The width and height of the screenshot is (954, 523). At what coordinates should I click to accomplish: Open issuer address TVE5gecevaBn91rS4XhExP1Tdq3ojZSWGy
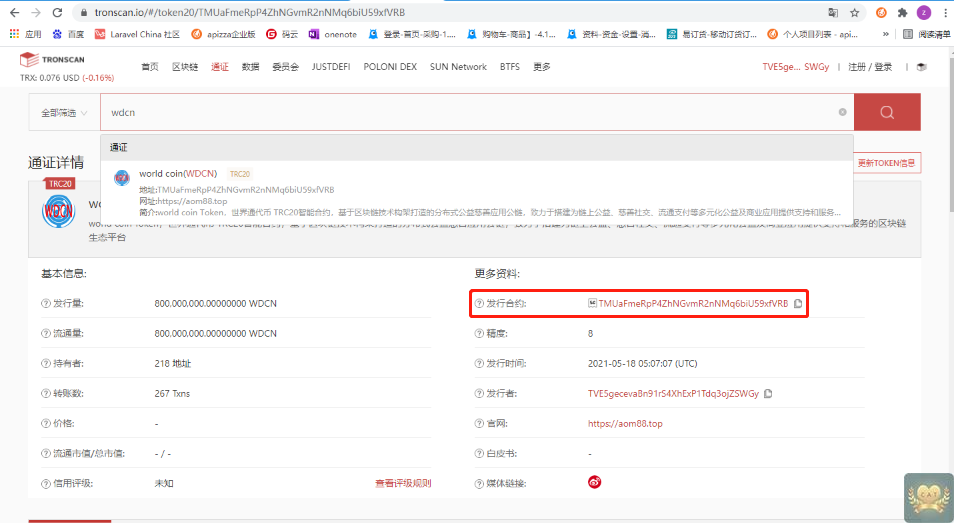coord(673,393)
